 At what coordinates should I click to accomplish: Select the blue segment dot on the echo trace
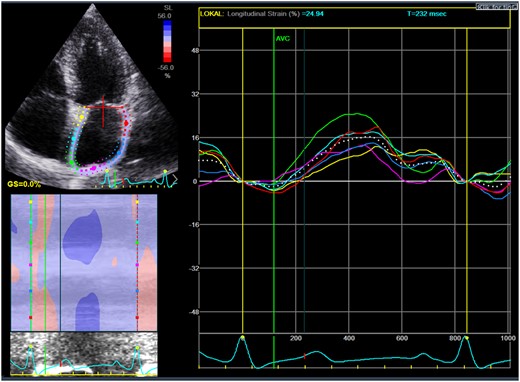(x=119, y=153)
